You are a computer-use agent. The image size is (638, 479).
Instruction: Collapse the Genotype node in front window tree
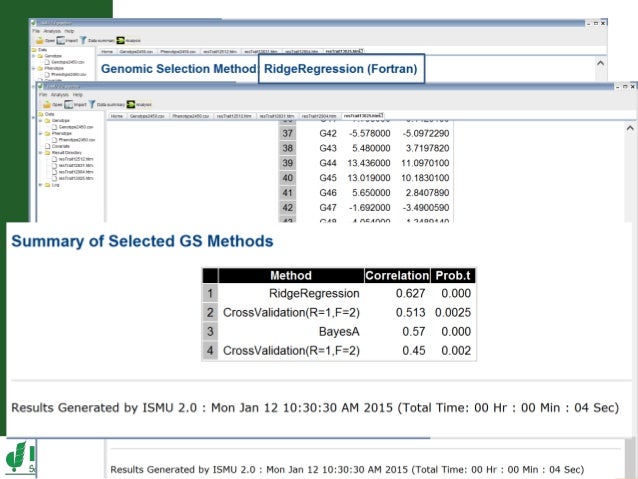[41, 121]
